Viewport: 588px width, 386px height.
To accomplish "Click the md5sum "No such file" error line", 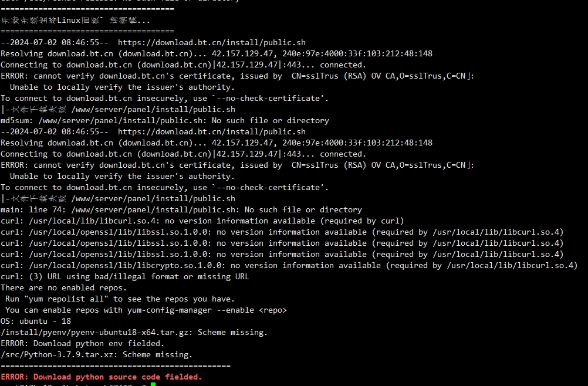I will pos(165,120).
